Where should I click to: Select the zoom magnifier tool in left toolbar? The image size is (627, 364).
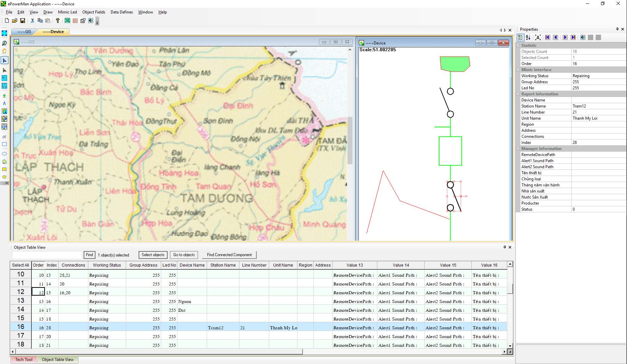[4, 43]
